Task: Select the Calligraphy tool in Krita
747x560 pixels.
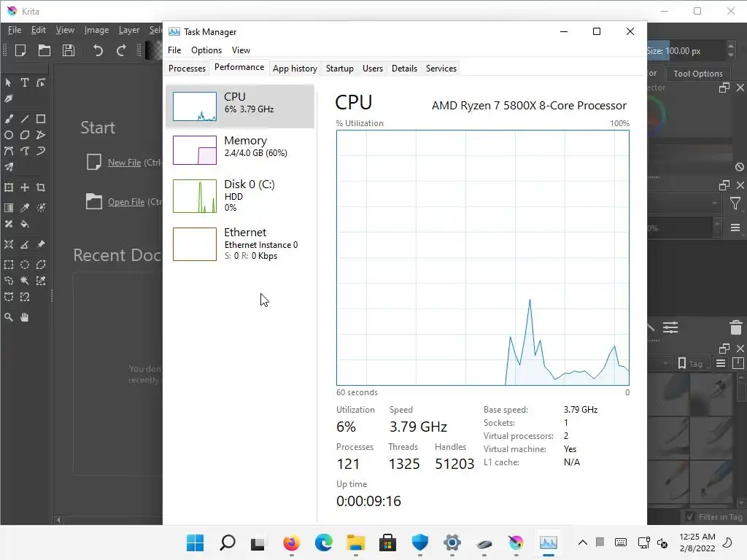Action: (9, 99)
